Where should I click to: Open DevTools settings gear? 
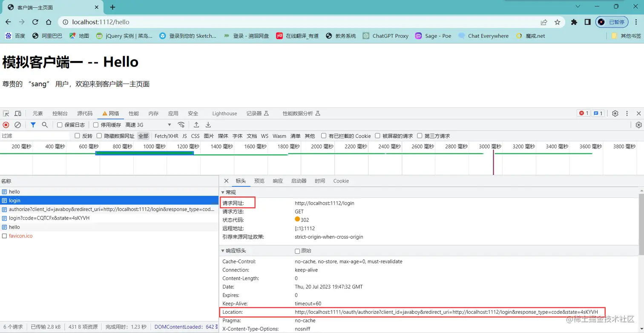(615, 113)
